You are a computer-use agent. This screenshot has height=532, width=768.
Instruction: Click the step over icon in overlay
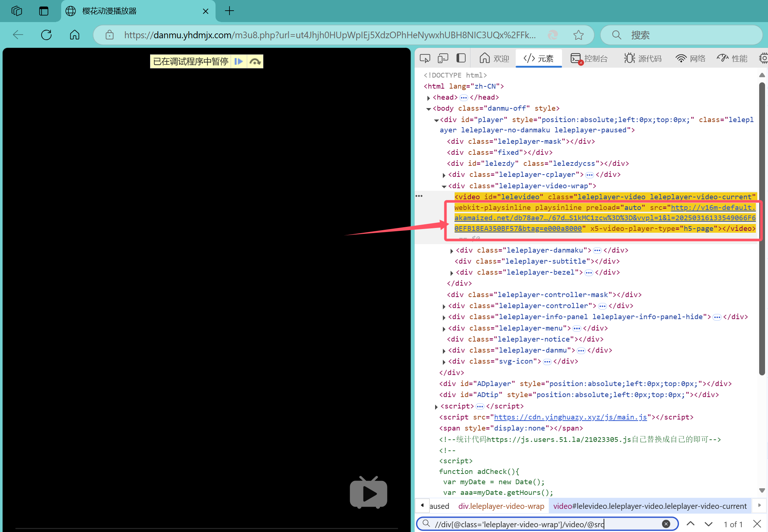coord(255,61)
